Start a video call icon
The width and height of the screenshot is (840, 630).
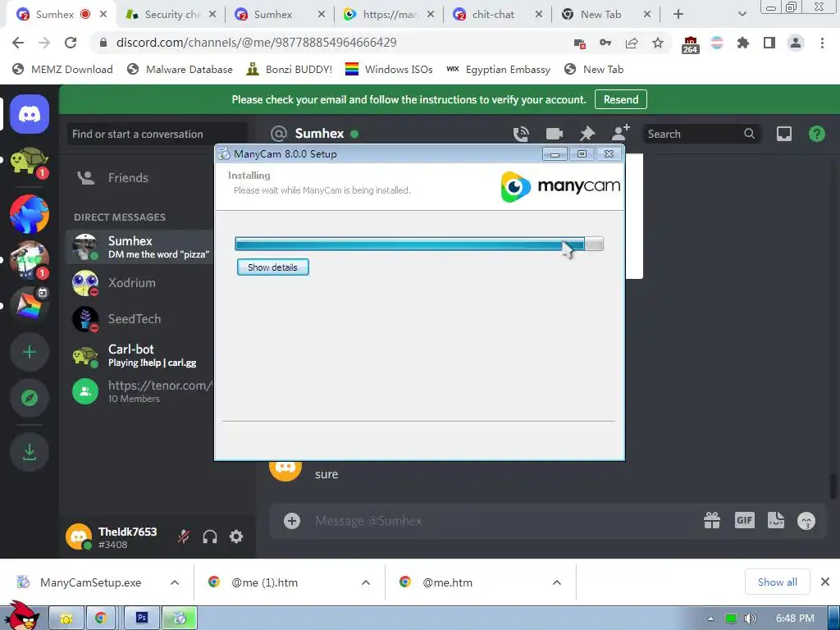tap(554, 134)
